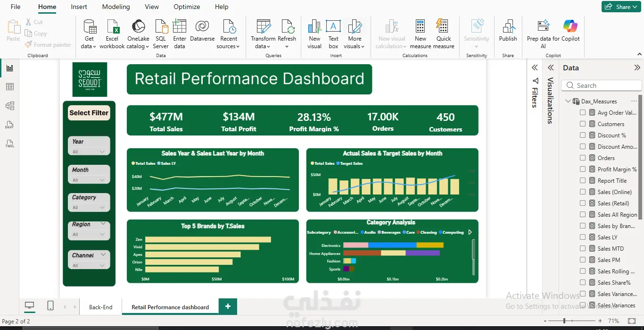
Task: Expand the Visualizations pane
Action: [550, 68]
